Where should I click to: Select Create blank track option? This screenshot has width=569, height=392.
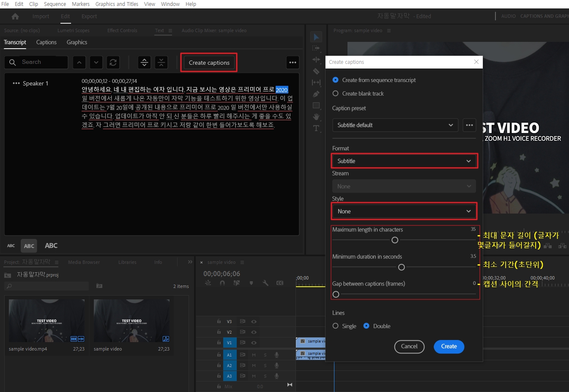click(358, 93)
